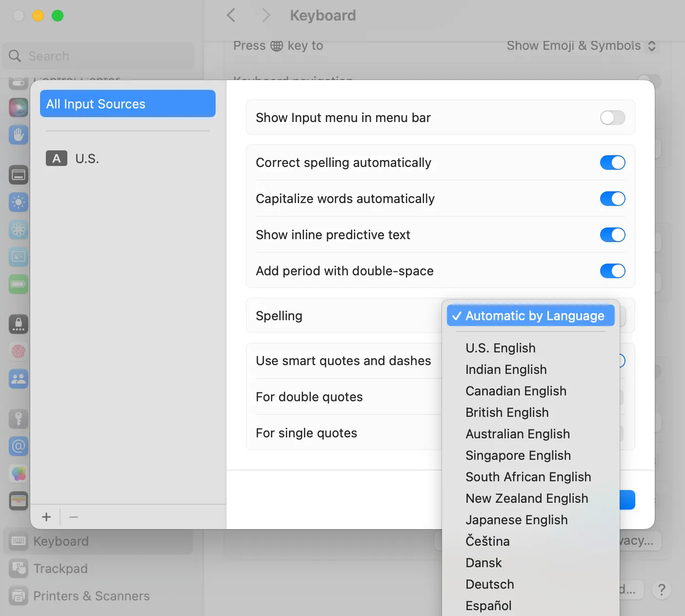This screenshot has height=616, width=685.
Task: Open Accessibility via the hand icon
Action: pyautogui.click(x=19, y=135)
